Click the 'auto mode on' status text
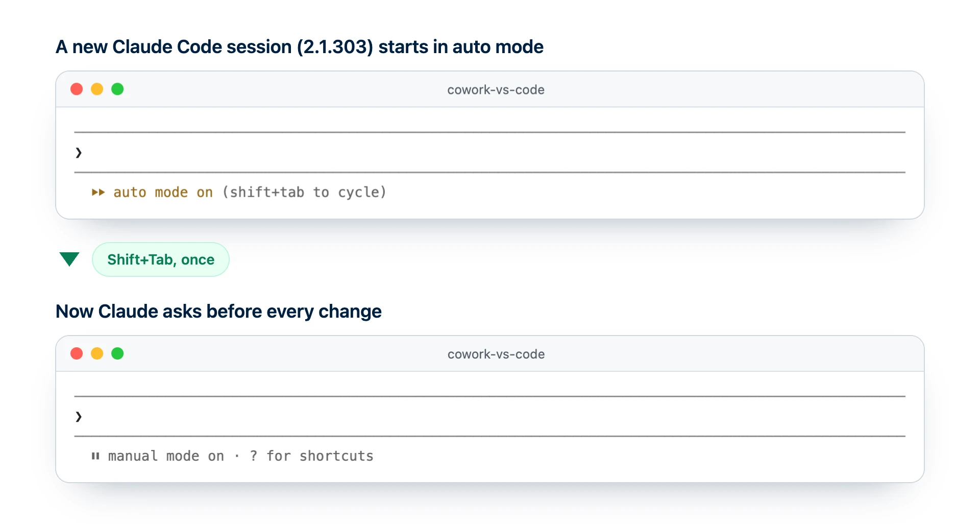 [x=163, y=193]
